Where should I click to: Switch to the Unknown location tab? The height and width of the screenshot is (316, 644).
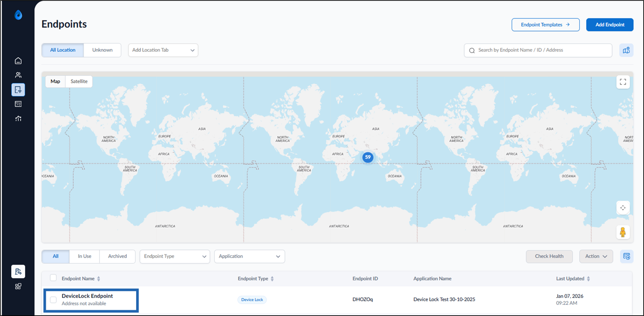[102, 50]
